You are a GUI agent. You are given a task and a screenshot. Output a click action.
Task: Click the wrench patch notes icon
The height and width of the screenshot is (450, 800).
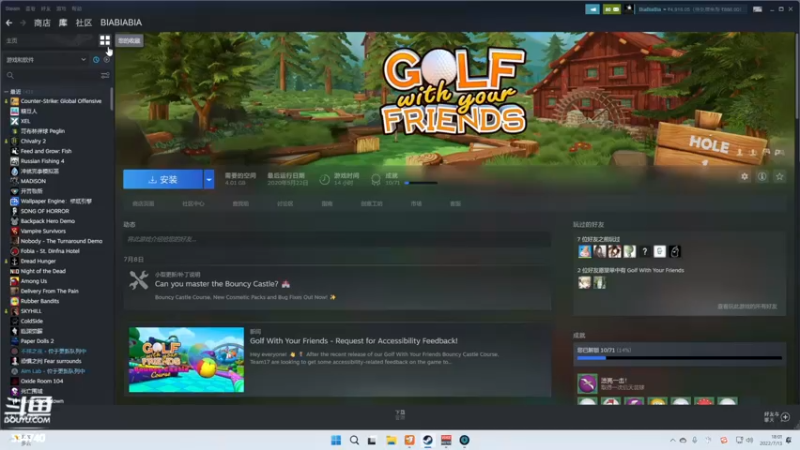138,280
